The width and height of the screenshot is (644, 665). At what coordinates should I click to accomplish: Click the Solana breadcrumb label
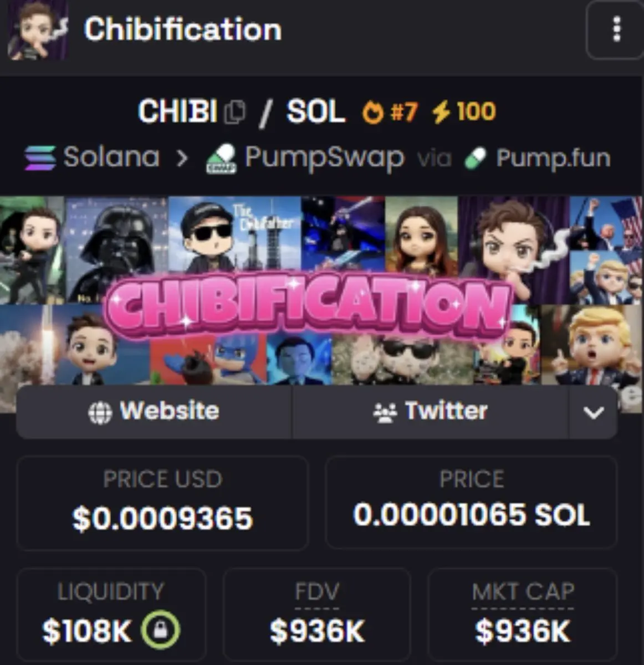[111, 157]
